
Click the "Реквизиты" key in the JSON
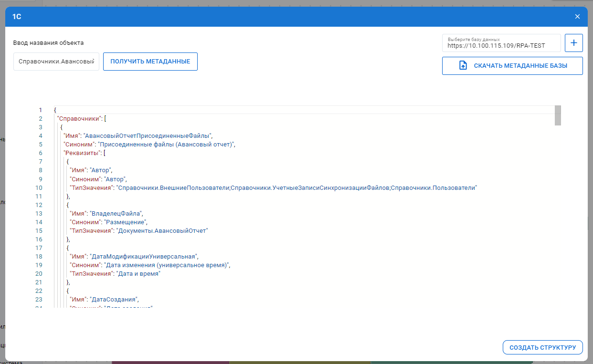tap(82, 153)
